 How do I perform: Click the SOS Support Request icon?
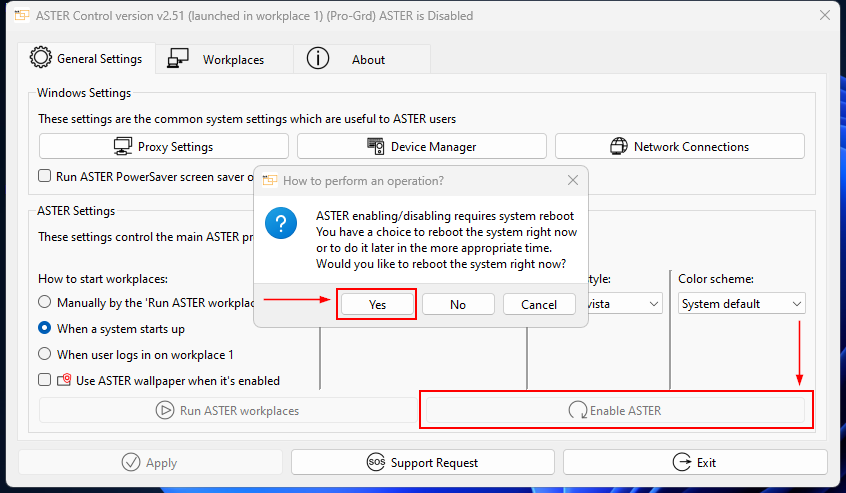tap(375, 462)
